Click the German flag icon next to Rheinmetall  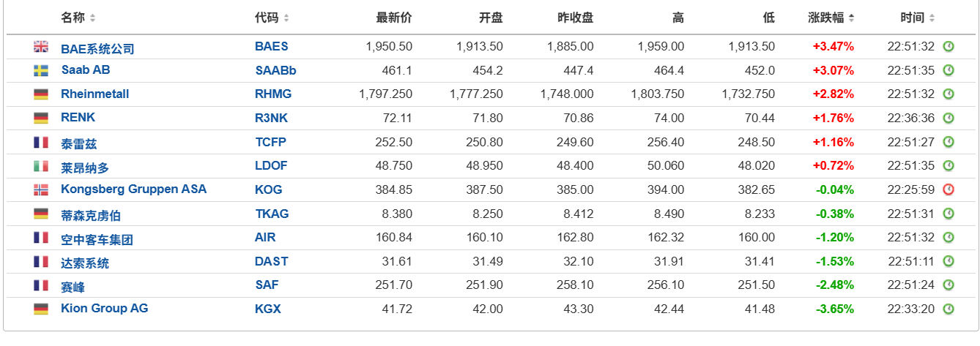pyautogui.click(x=41, y=94)
